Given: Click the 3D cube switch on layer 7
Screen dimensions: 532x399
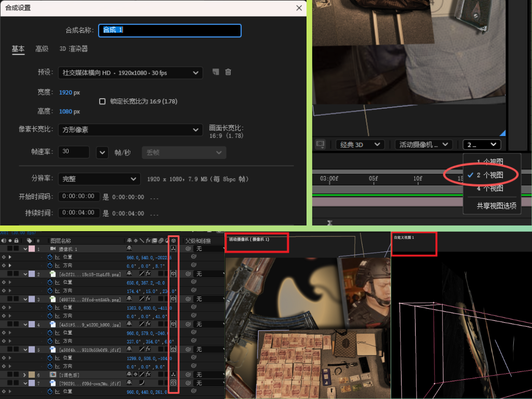Looking at the screenshot, I should point(174,383).
